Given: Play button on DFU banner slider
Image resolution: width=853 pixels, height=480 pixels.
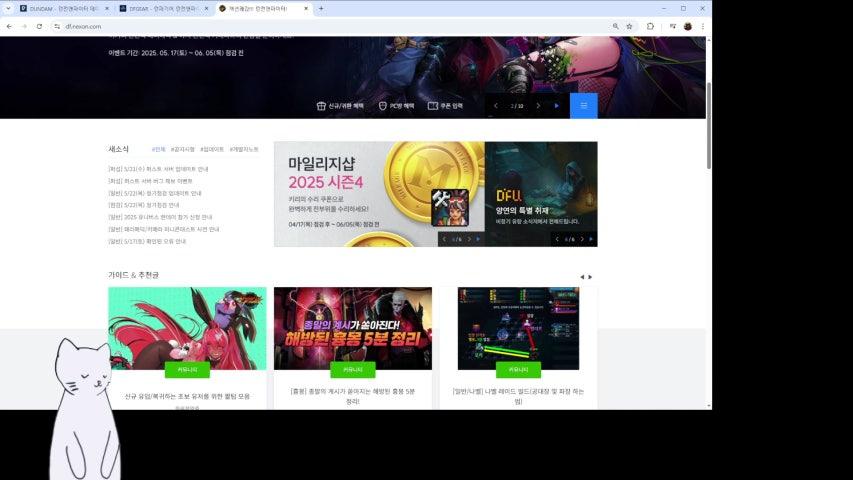Looking at the screenshot, I should 591,239.
